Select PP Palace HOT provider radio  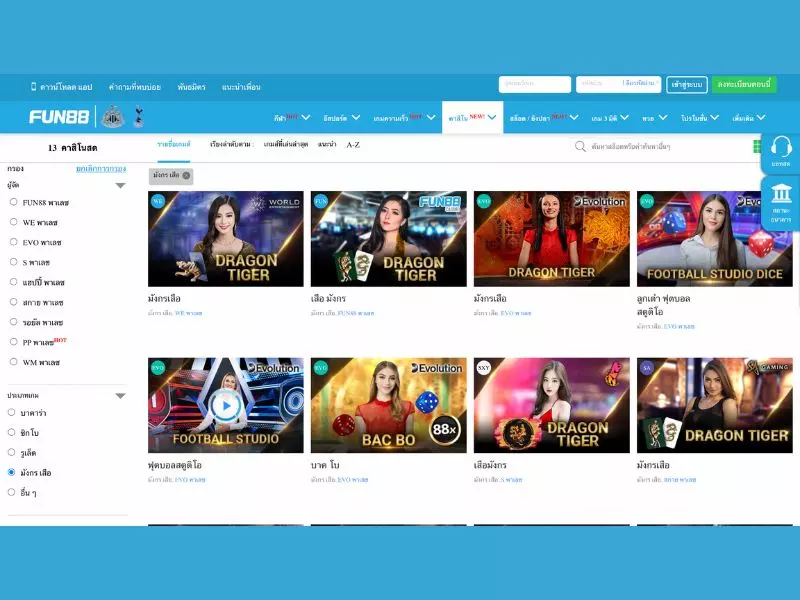(14, 342)
